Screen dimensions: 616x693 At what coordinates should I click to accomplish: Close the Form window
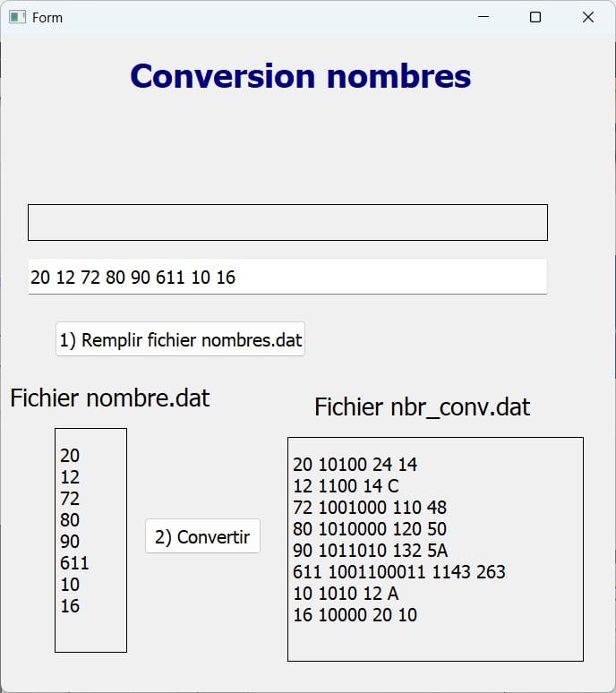click(x=588, y=17)
